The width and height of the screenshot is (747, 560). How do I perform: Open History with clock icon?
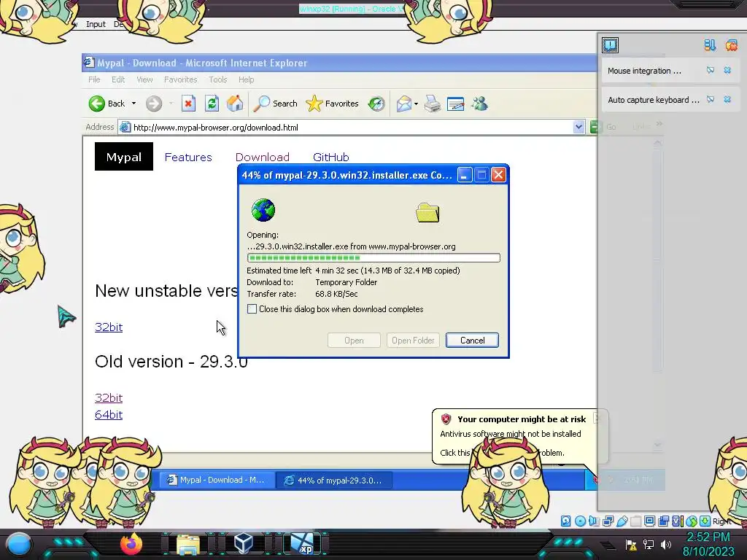point(376,104)
